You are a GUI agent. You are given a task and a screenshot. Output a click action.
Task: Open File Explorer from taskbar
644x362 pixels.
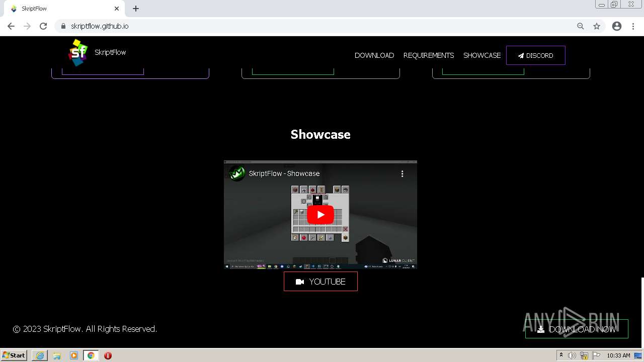click(57, 355)
